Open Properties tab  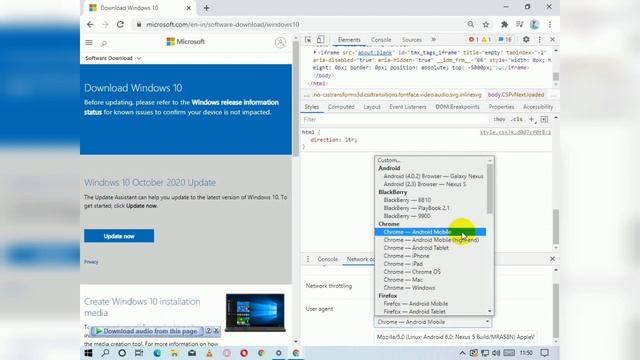coord(501,107)
